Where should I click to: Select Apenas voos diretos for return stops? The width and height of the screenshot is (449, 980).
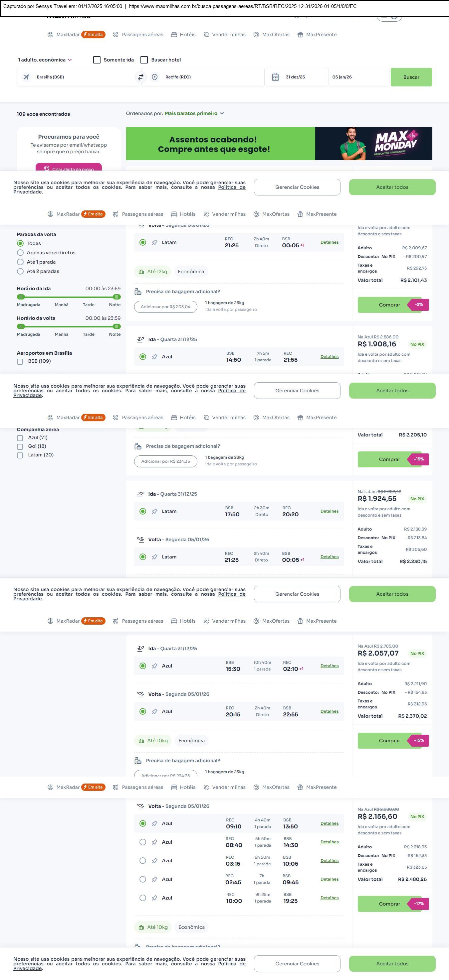coord(20,253)
